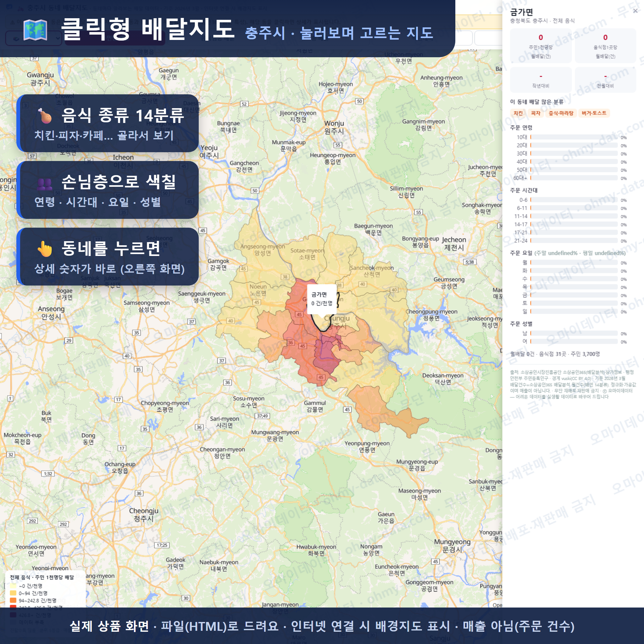Click the 여 gender row
The image size is (644, 644).
point(574,341)
